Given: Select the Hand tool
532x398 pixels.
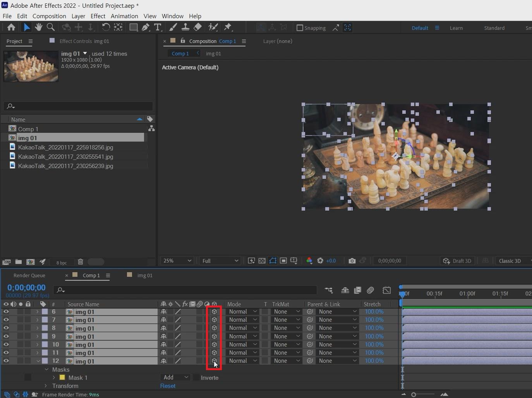Looking at the screenshot, I should tap(38, 27).
